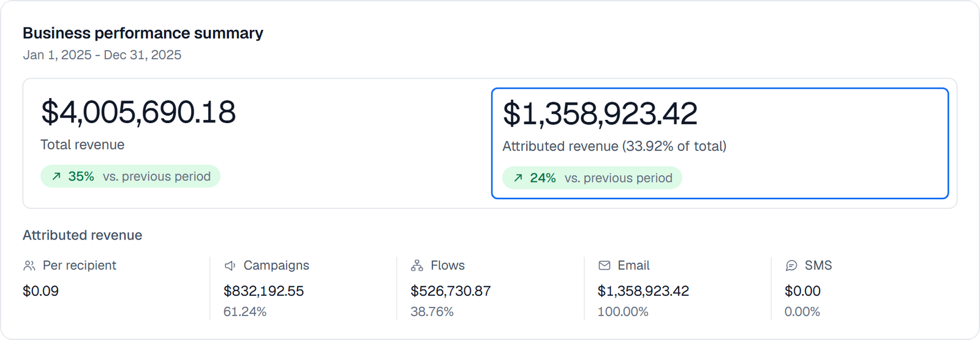Click the large $1,358,923.42 attributed revenue value

[600, 114]
